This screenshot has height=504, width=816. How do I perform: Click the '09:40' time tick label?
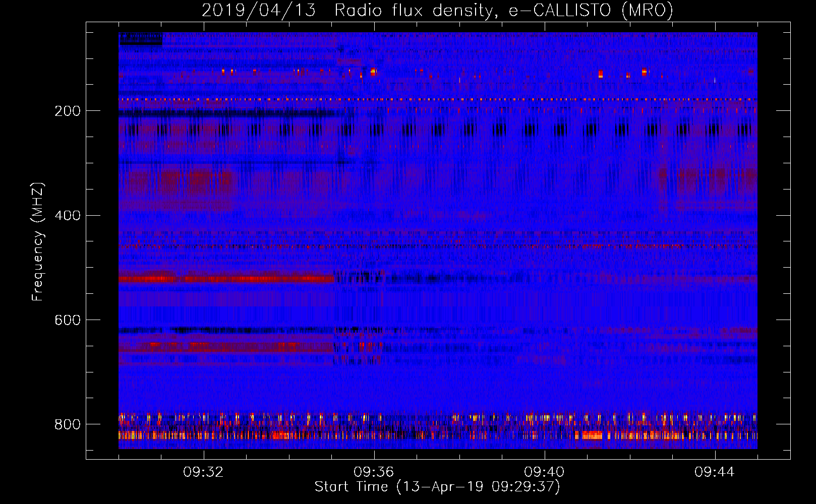pyautogui.click(x=544, y=472)
